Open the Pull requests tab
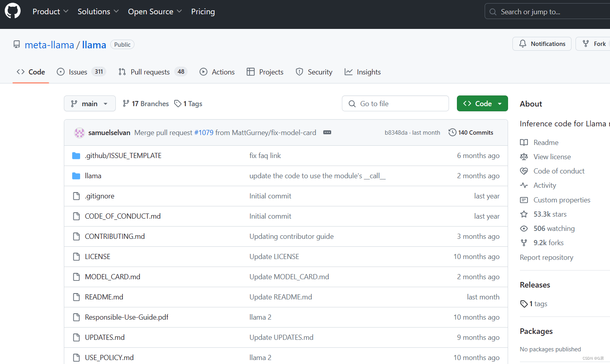The height and width of the screenshot is (364, 610). tap(153, 72)
